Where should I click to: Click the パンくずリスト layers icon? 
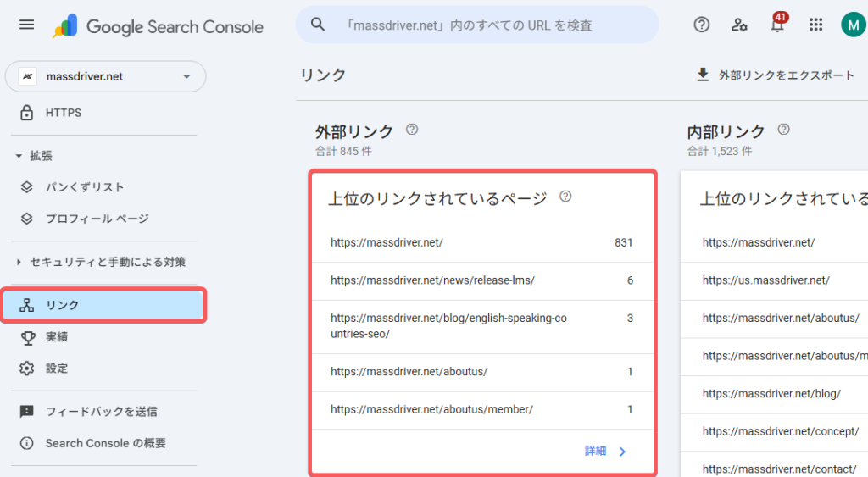(x=26, y=187)
